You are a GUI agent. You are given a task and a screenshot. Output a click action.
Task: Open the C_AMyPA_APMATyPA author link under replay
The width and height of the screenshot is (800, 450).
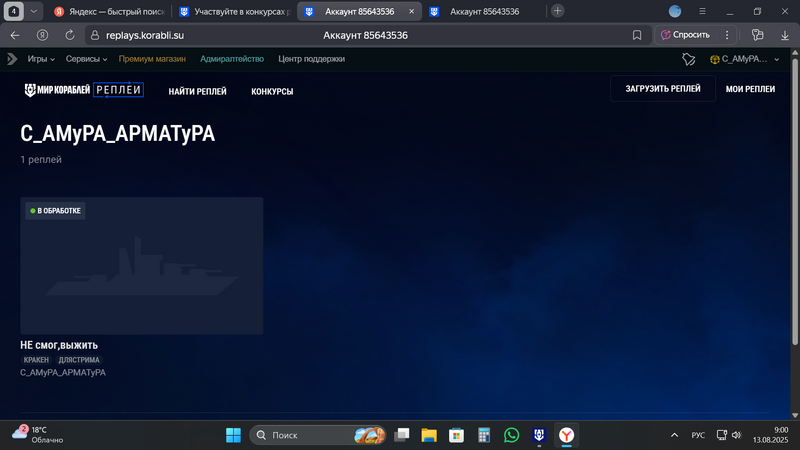(63, 372)
